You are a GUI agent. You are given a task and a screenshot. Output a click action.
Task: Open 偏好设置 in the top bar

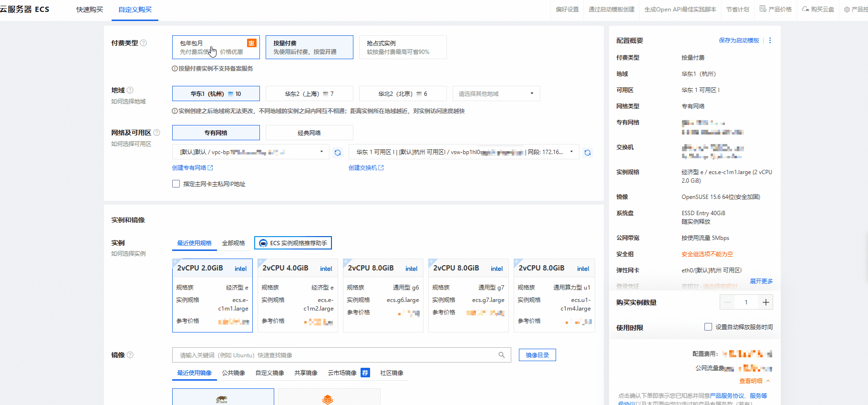pos(568,10)
